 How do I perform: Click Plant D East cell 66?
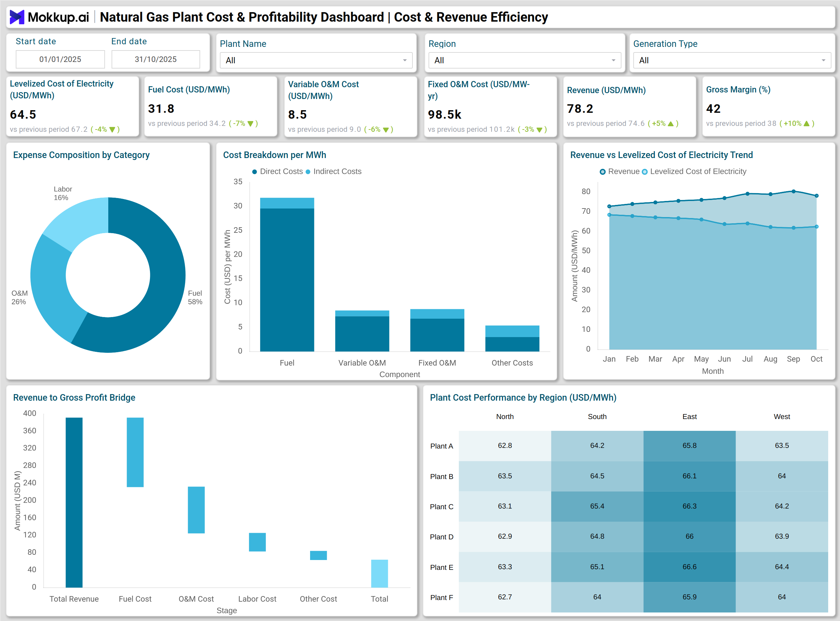pyautogui.click(x=689, y=536)
